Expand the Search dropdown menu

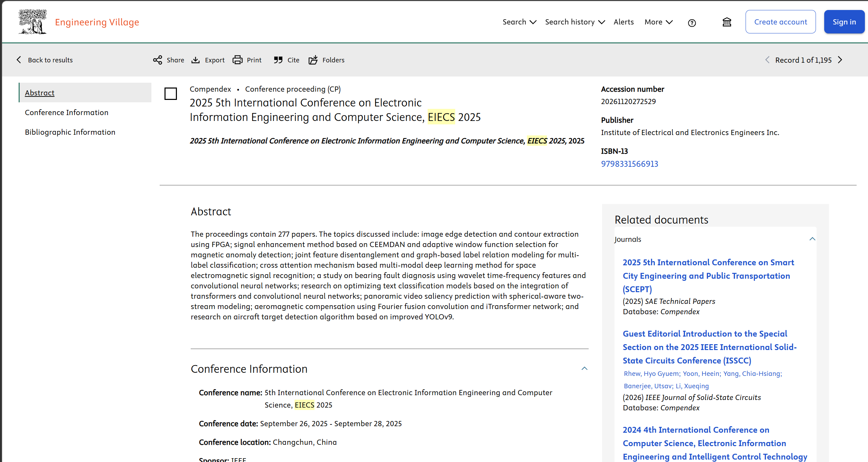(x=519, y=22)
